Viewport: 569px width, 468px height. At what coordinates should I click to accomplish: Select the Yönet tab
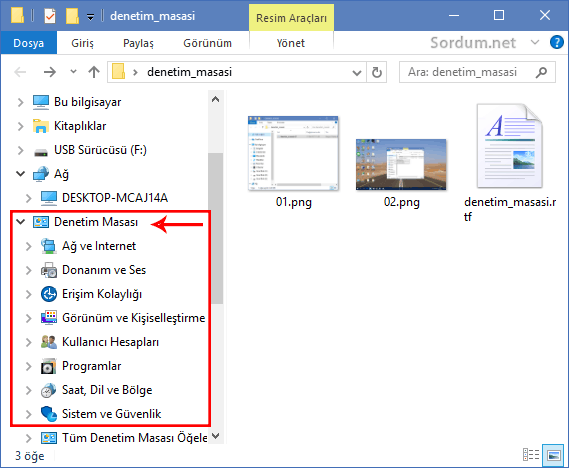[291, 43]
